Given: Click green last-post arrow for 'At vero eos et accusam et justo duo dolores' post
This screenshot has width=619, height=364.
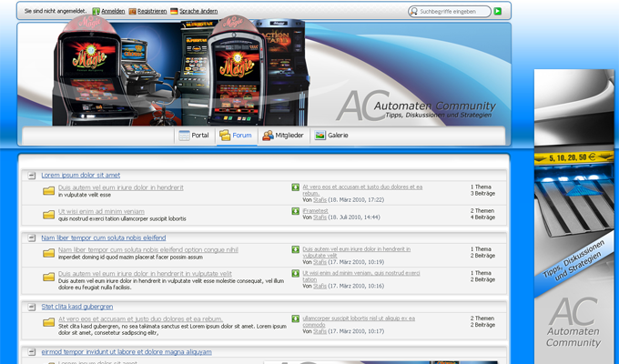Looking at the screenshot, I should [295, 187].
